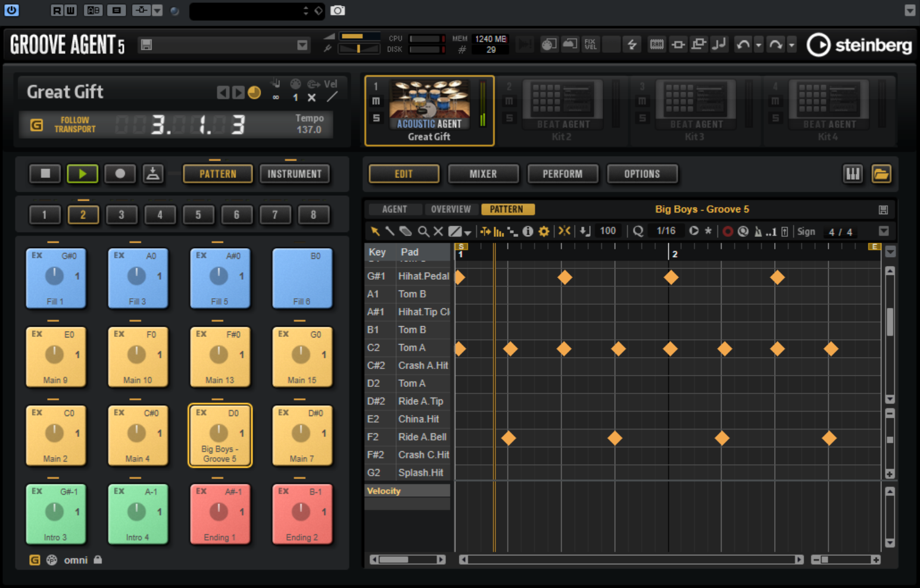Toggle Write automation W button
Screen dimensions: 920x588
pyautogui.click(x=70, y=10)
